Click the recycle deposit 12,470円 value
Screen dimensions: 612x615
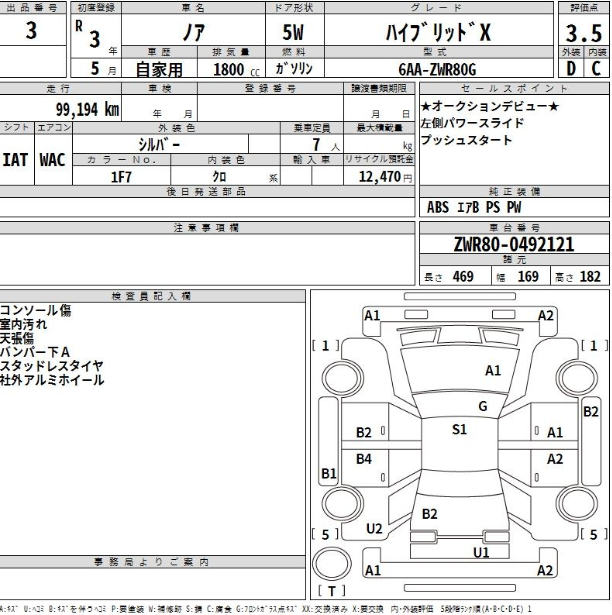[380, 176]
